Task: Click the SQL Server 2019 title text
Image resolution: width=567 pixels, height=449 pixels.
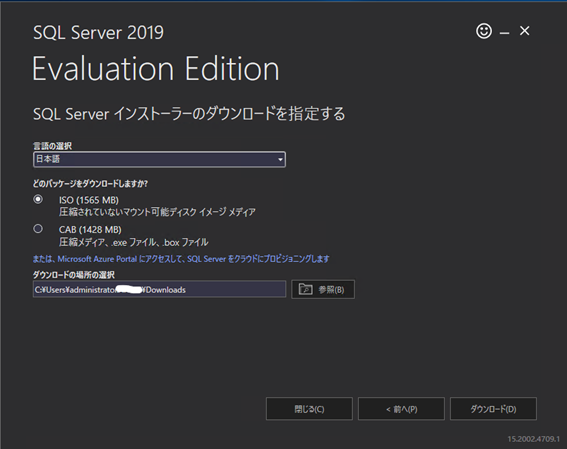Action: (x=98, y=33)
